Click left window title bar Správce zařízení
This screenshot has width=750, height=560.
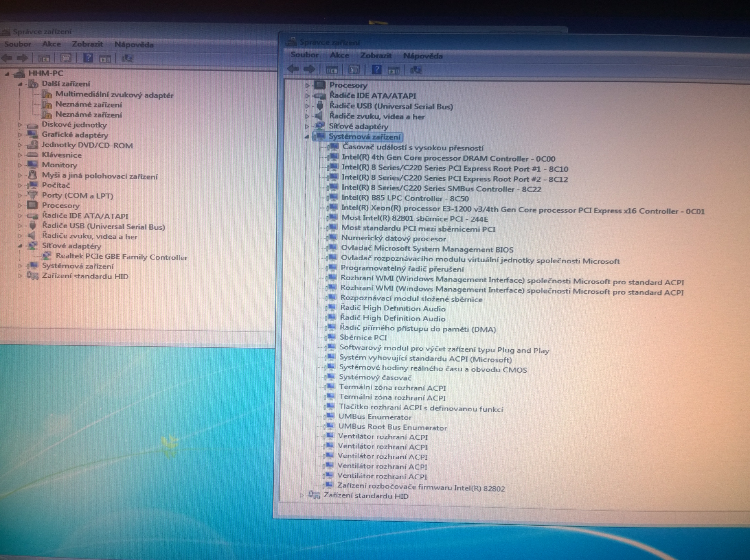click(42, 32)
